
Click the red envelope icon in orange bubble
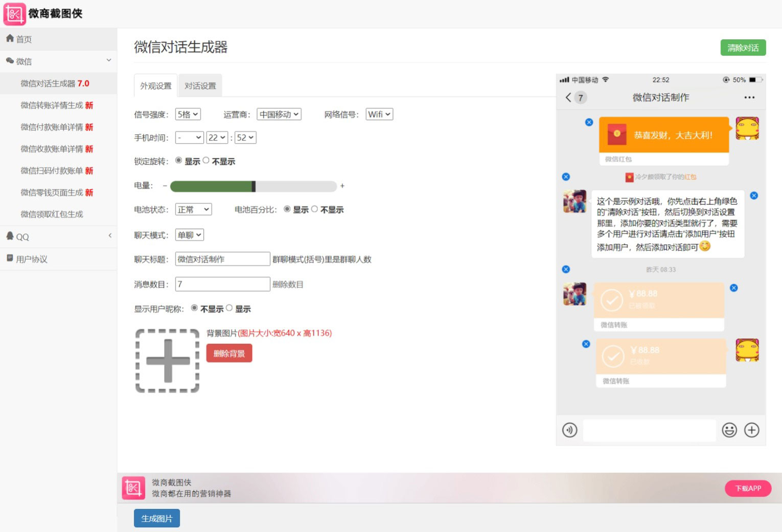(617, 134)
